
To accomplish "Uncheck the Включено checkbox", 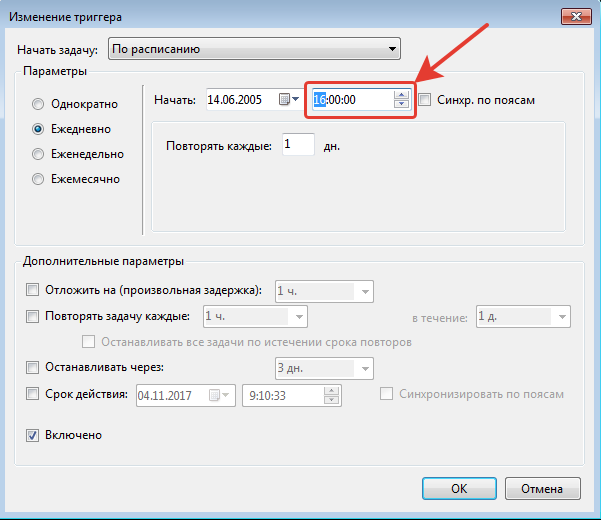I will point(32,435).
